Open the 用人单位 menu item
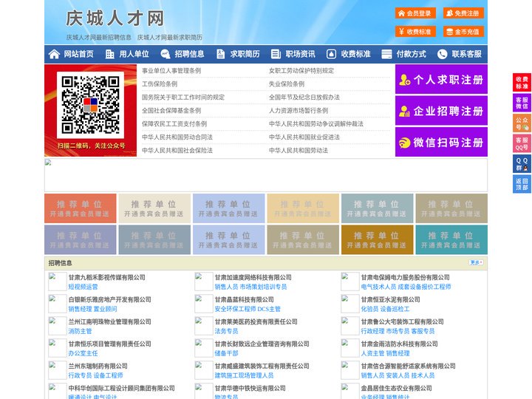 coord(134,54)
